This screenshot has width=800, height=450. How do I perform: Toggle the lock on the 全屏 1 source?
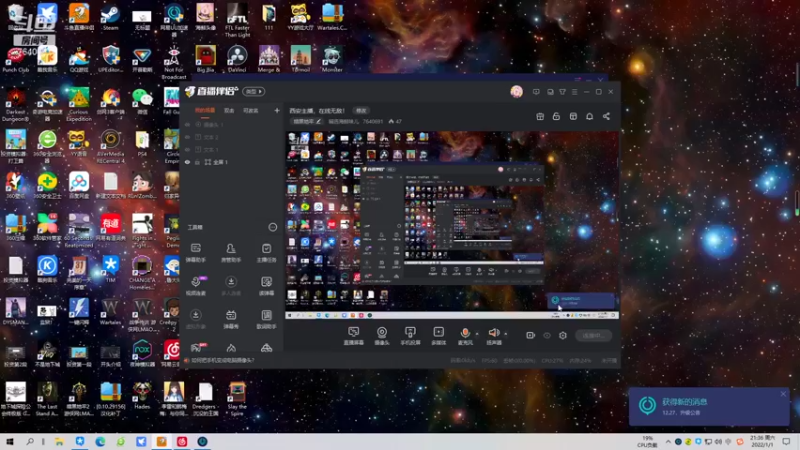coord(197,162)
